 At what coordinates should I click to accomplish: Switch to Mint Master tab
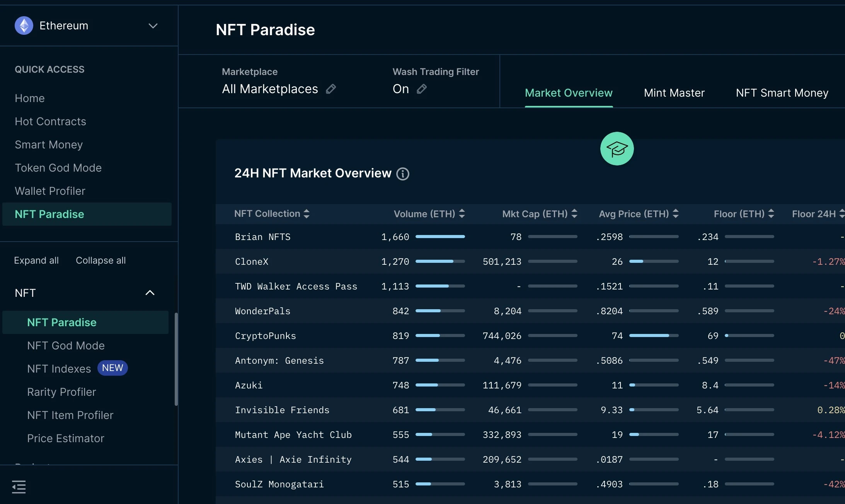click(x=674, y=93)
